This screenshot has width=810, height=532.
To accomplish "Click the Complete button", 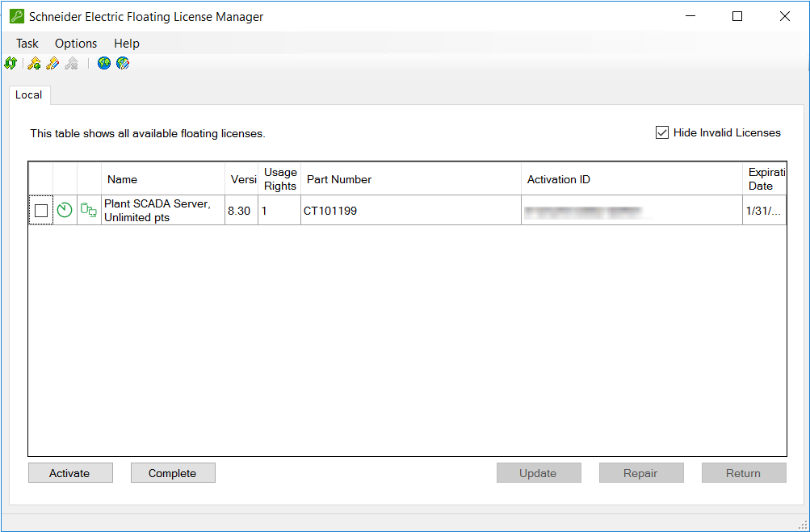I will [x=173, y=473].
